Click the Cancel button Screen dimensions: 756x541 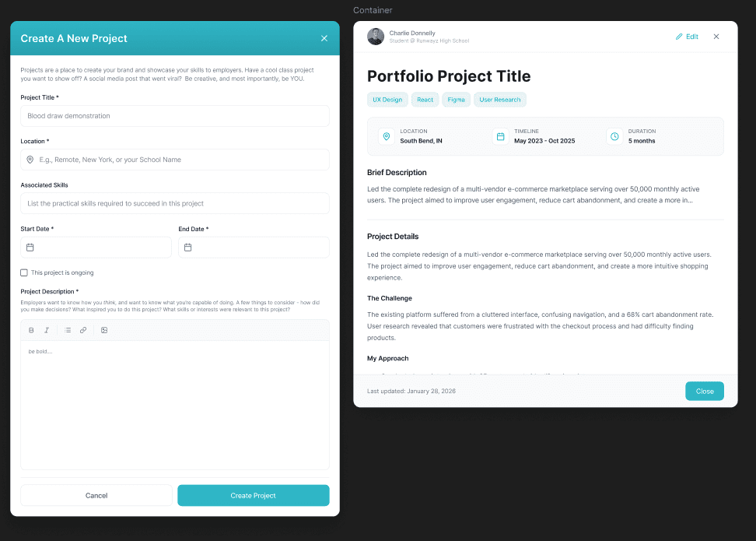tap(96, 495)
